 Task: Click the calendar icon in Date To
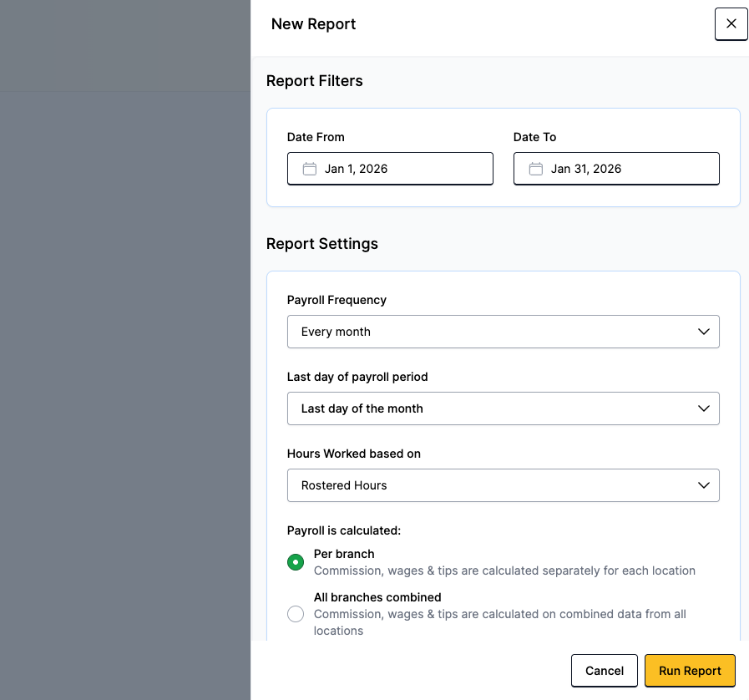535,169
